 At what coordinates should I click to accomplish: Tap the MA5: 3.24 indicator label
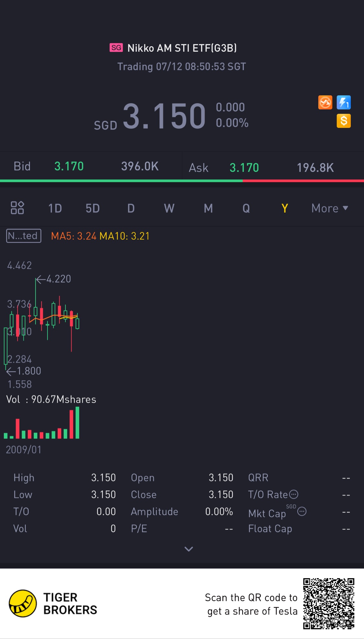click(74, 236)
